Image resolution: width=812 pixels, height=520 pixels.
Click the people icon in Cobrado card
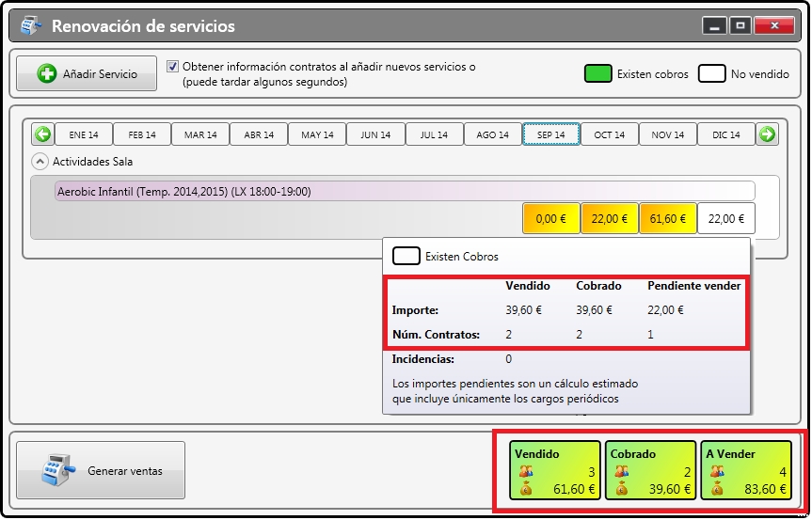tap(621, 471)
